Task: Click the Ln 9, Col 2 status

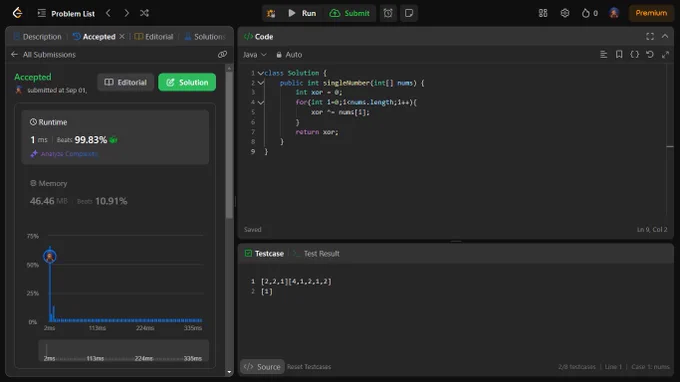Action: tap(652, 230)
